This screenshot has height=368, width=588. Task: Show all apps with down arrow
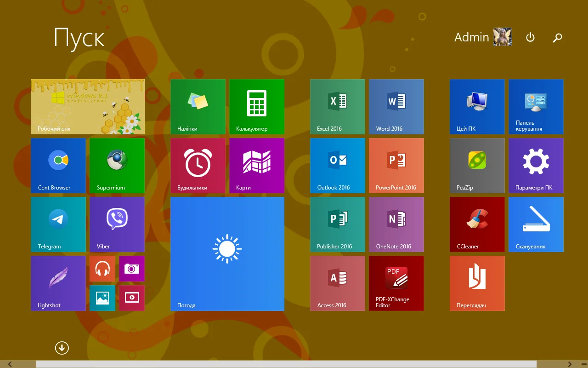62,348
